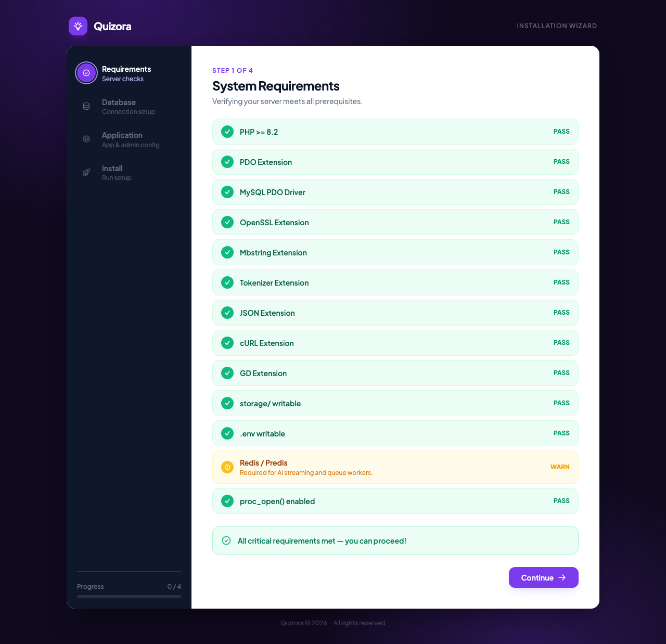This screenshot has width=666, height=644.
Task: Click the outlined check icon in success banner
Action: click(226, 540)
